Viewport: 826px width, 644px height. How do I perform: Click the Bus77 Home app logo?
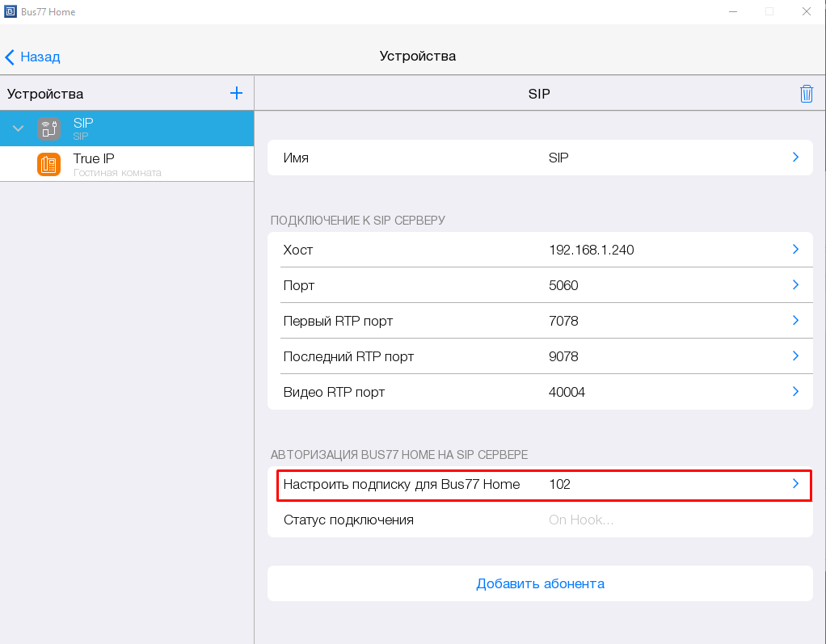coord(10,11)
